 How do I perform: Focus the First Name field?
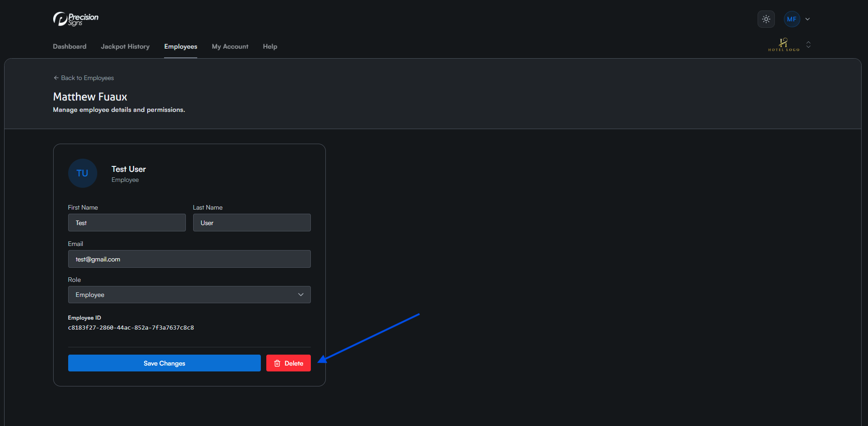[127, 223]
